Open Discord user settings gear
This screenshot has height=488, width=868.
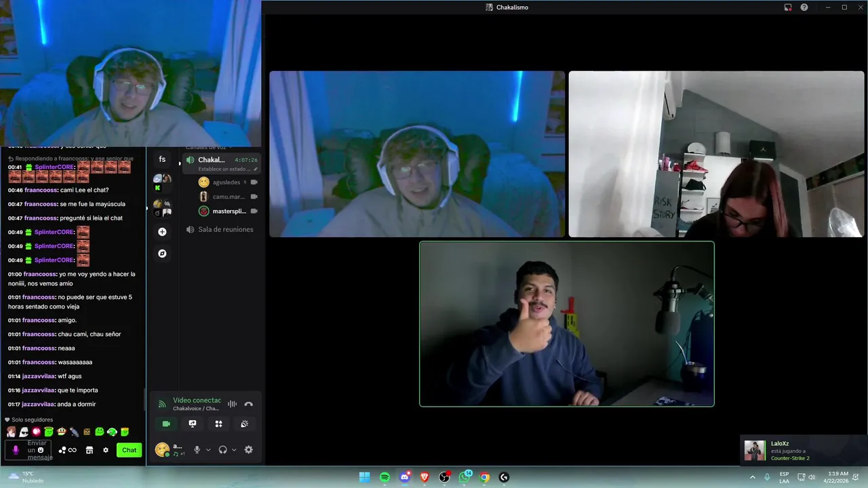coord(248,449)
